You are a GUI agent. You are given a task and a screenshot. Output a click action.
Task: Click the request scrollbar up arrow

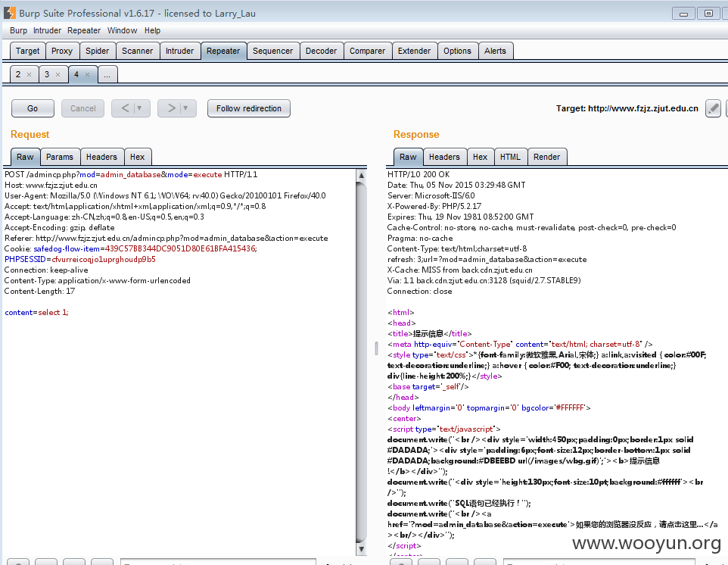click(x=361, y=176)
